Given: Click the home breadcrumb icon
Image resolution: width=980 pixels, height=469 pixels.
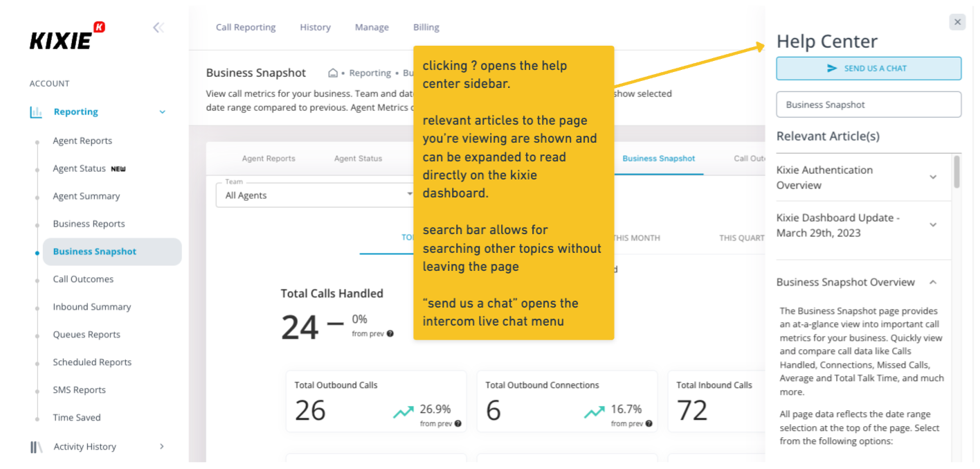Looking at the screenshot, I should pyautogui.click(x=333, y=73).
